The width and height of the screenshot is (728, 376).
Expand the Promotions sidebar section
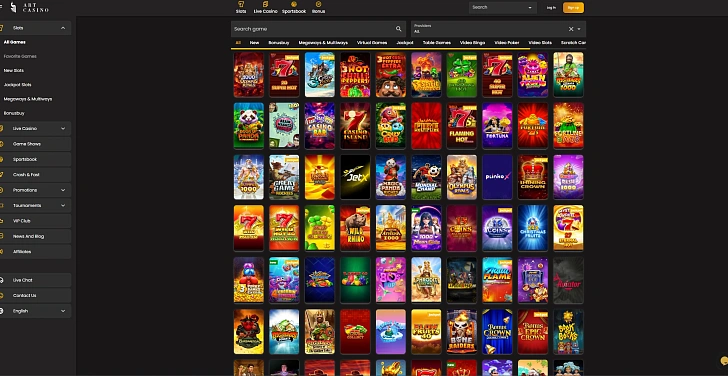(63, 190)
